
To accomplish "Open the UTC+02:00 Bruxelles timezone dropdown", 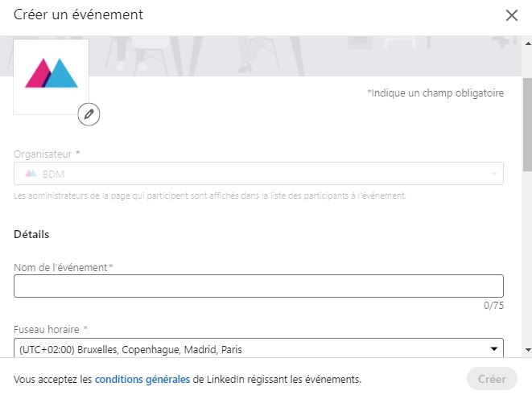I will [258, 348].
